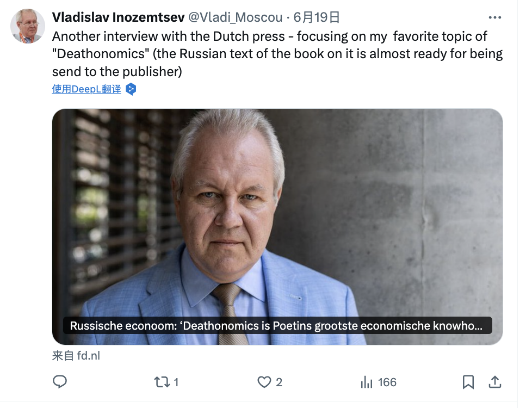View analytics via bar chart icon
The image size is (532, 408).
tap(367, 382)
